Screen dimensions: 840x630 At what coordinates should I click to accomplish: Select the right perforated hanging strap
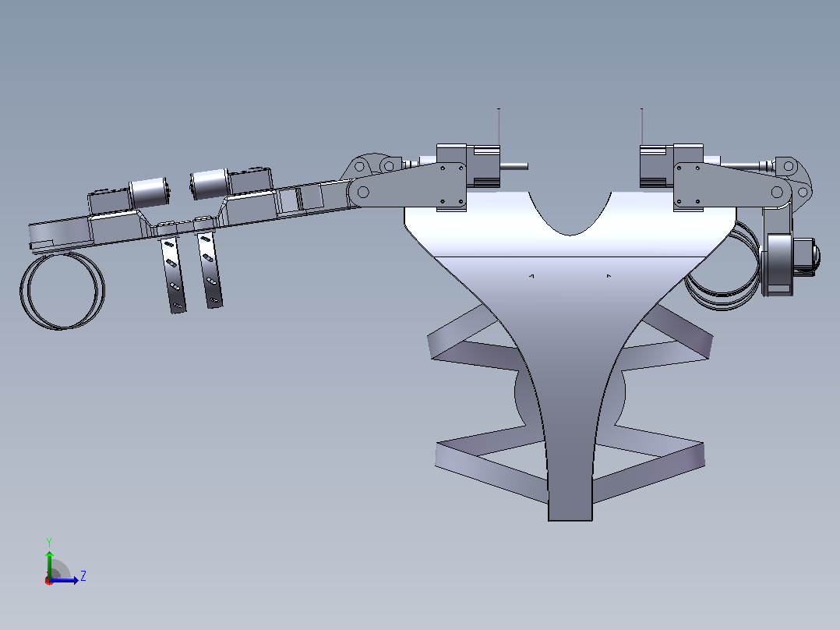210,271
